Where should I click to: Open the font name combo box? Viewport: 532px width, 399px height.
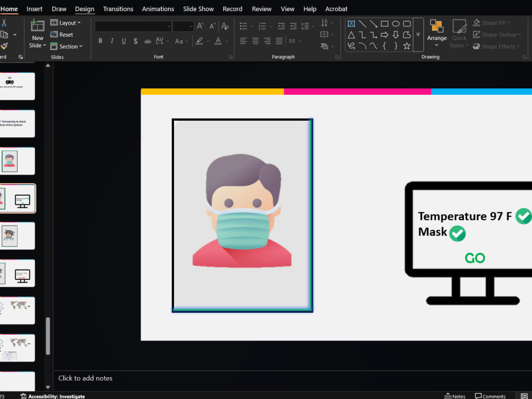point(133,26)
